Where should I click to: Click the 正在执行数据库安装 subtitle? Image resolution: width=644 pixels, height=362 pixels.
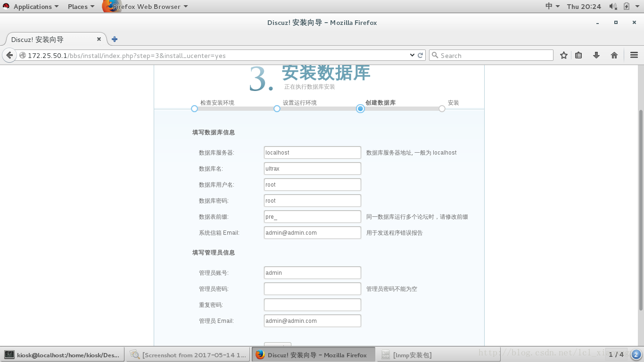click(310, 87)
